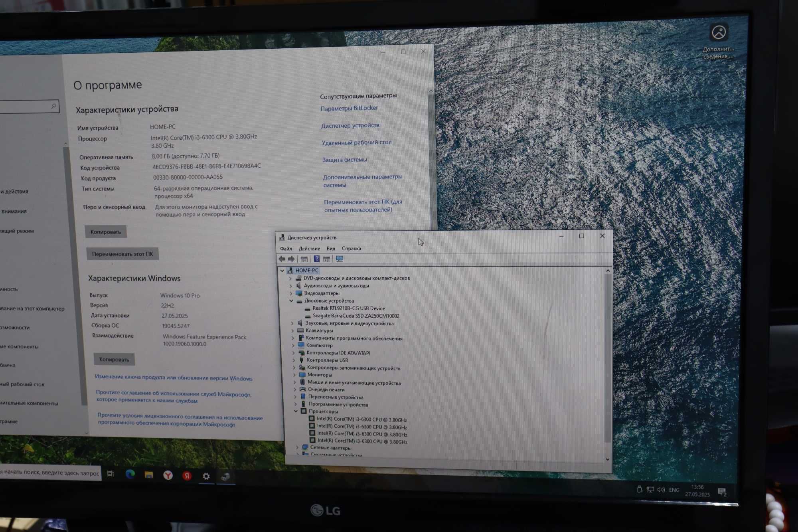The width and height of the screenshot is (798, 532).
Task: Click the 19045.5247 OS build value
Action: 176,326
